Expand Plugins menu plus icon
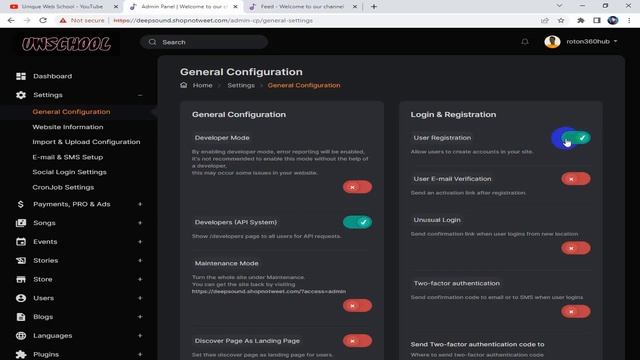 click(140, 354)
